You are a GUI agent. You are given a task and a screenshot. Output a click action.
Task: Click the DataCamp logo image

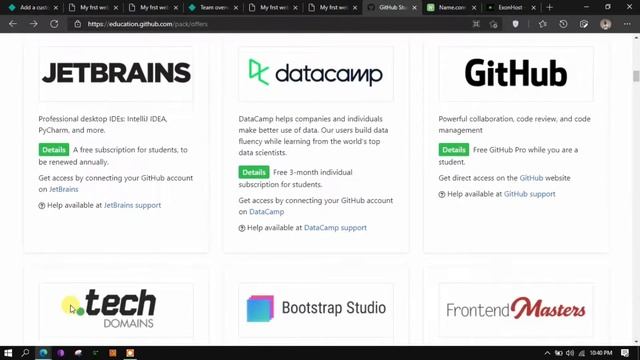click(x=316, y=74)
